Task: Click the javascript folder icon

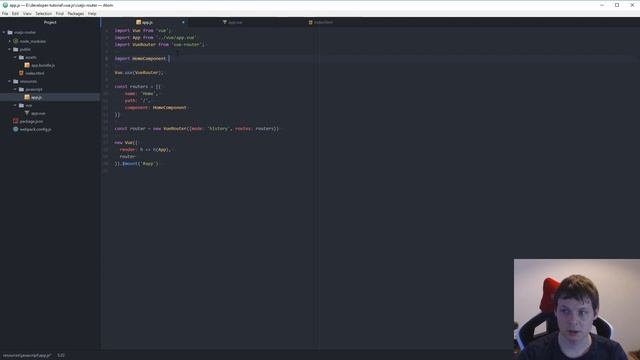Action: [22, 89]
